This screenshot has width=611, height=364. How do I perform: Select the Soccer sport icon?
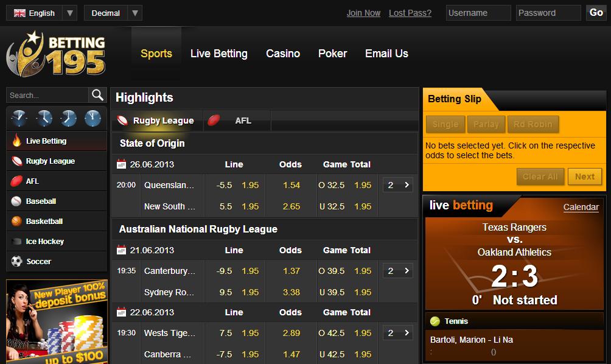(x=18, y=261)
